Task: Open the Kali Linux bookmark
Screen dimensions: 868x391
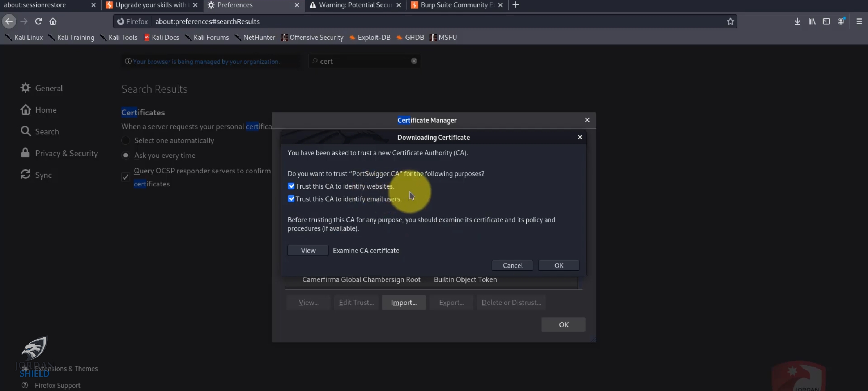Action: pos(24,37)
